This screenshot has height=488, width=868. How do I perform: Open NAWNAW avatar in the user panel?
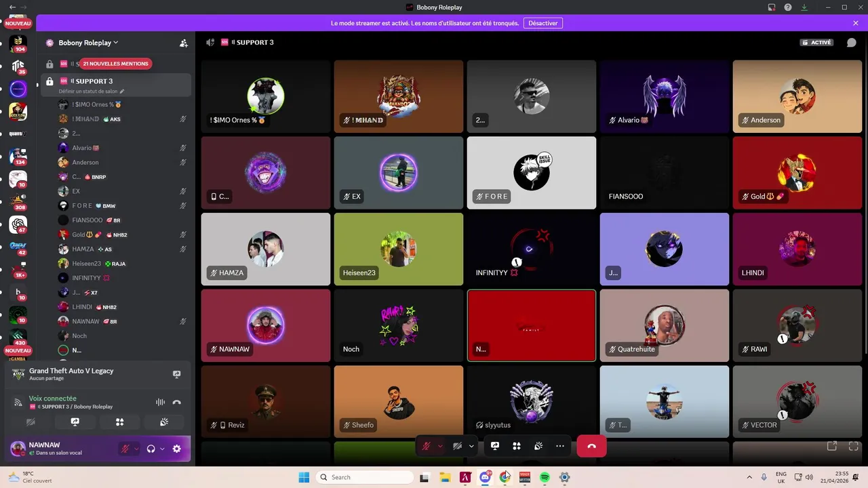tap(18, 449)
